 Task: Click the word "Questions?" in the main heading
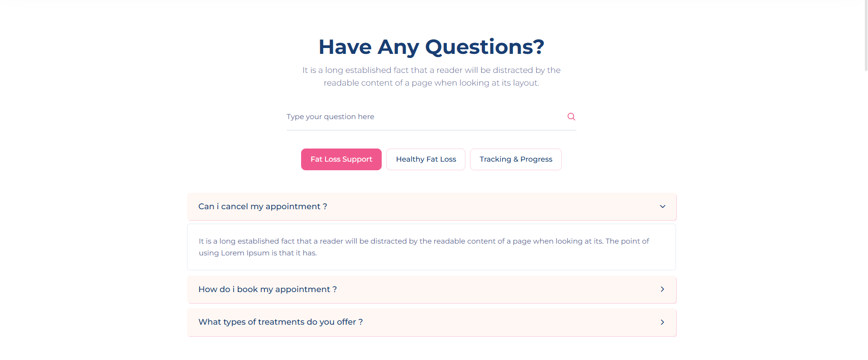(484, 47)
